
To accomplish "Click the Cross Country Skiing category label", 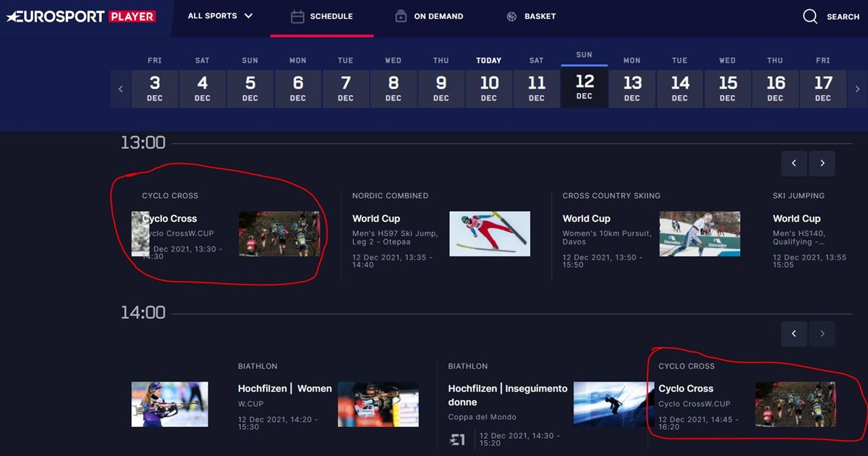I will point(611,195).
